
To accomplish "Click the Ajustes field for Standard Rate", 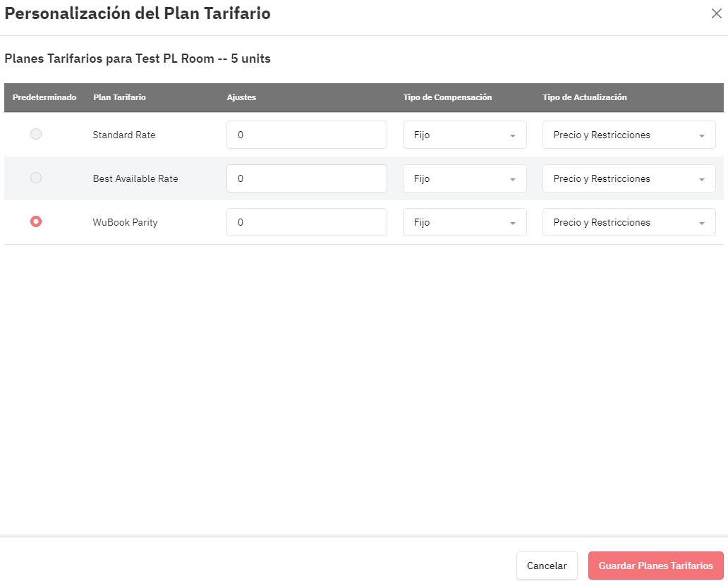I will 306,135.
